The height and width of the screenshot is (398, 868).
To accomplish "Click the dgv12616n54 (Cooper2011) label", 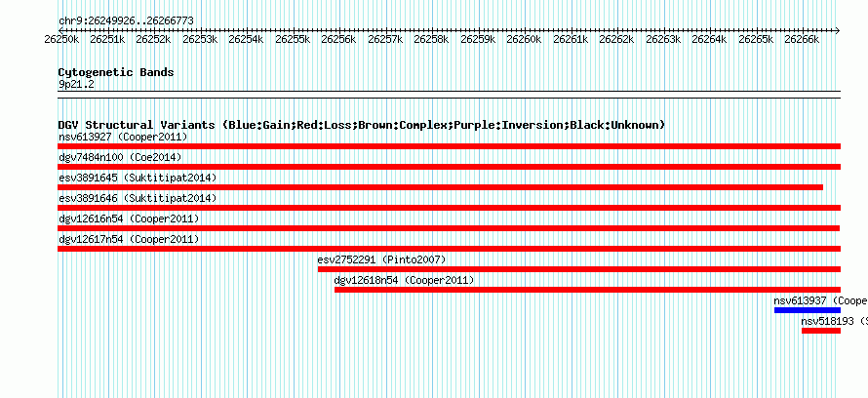I will [x=129, y=219].
